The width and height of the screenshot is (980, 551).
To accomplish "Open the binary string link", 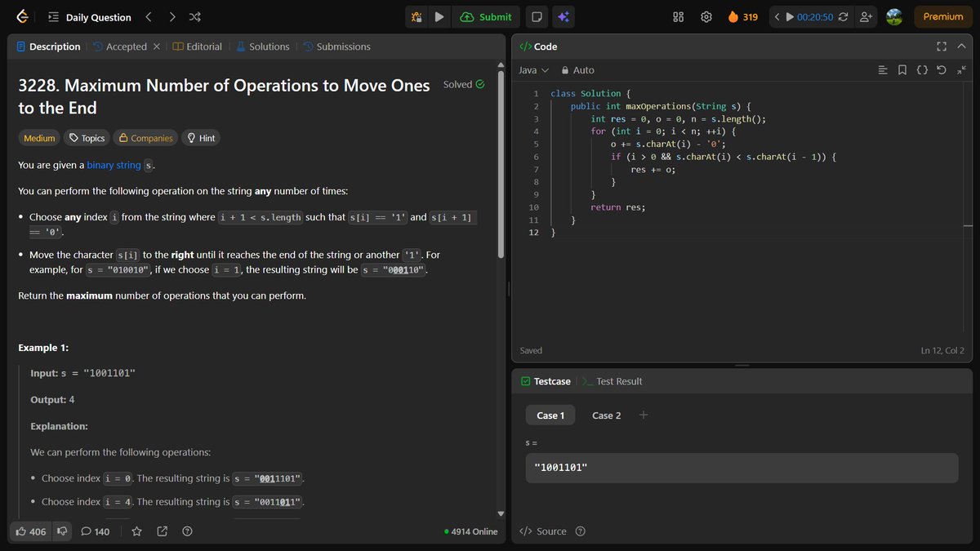I will pos(114,165).
